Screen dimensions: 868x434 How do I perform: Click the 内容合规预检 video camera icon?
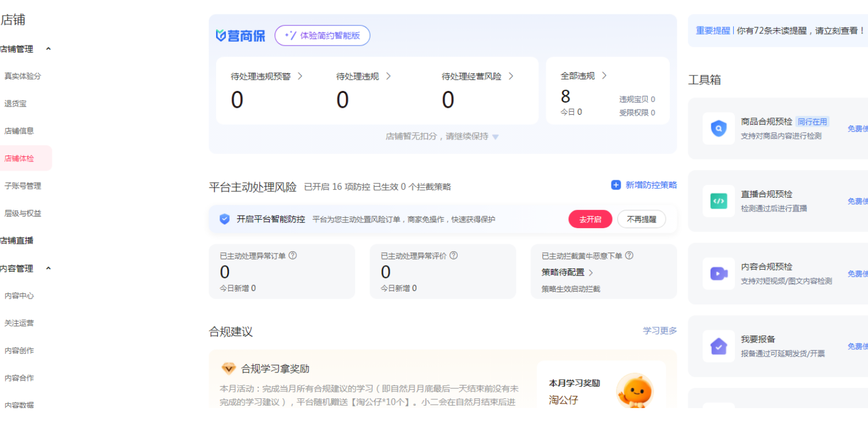718,274
